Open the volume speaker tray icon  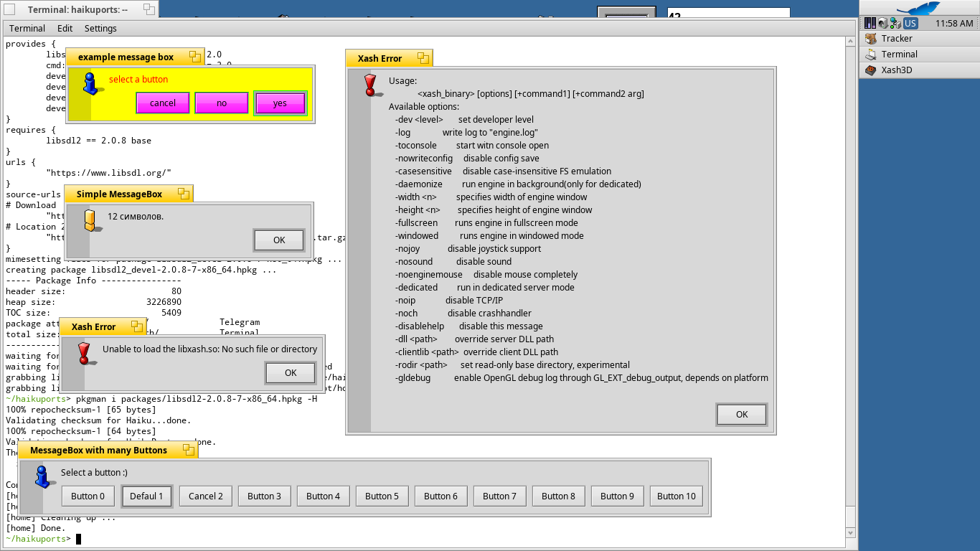(x=882, y=23)
